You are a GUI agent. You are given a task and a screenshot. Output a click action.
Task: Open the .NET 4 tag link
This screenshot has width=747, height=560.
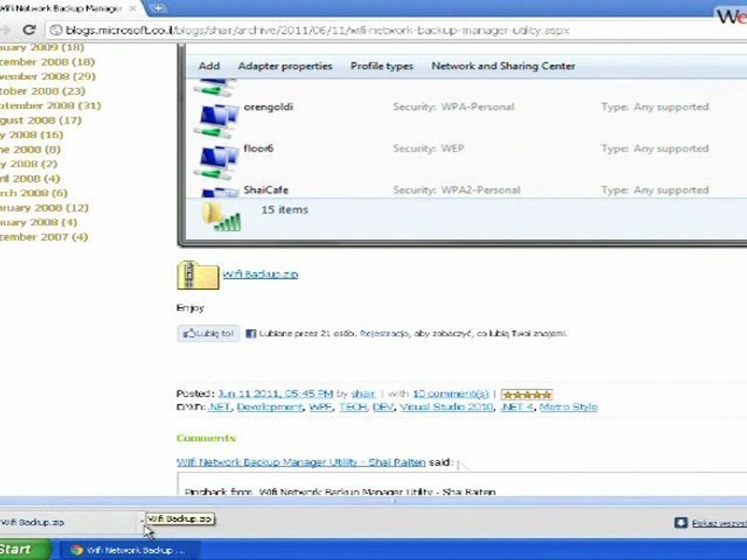pos(517,407)
